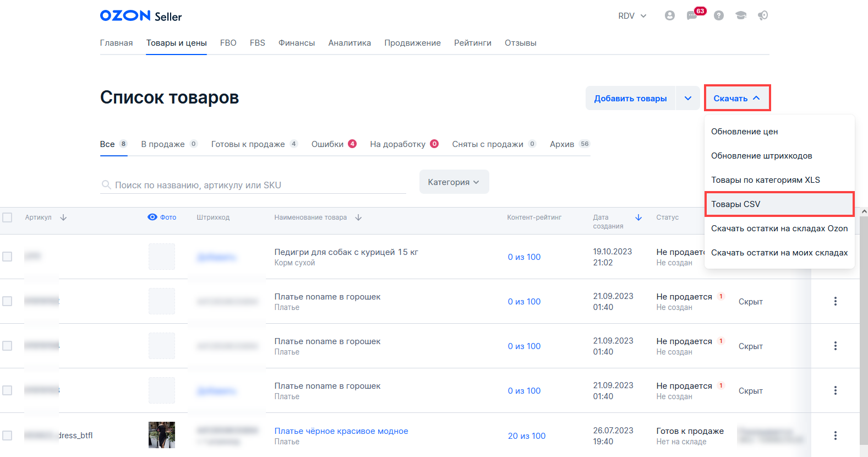The width and height of the screenshot is (868, 457).
Task: Click the product search input field
Action: 259,185
